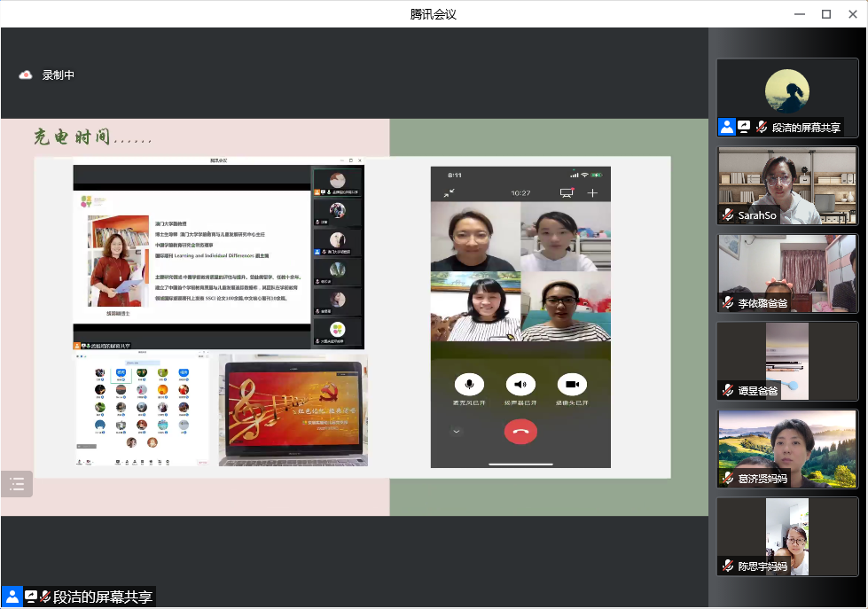Click the 段洁的屏幕共享 label on the top participant tile

pos(806,128)
